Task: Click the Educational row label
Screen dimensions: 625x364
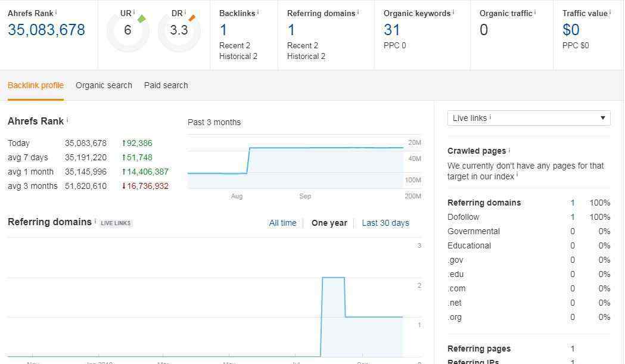Action: point(469,245)
